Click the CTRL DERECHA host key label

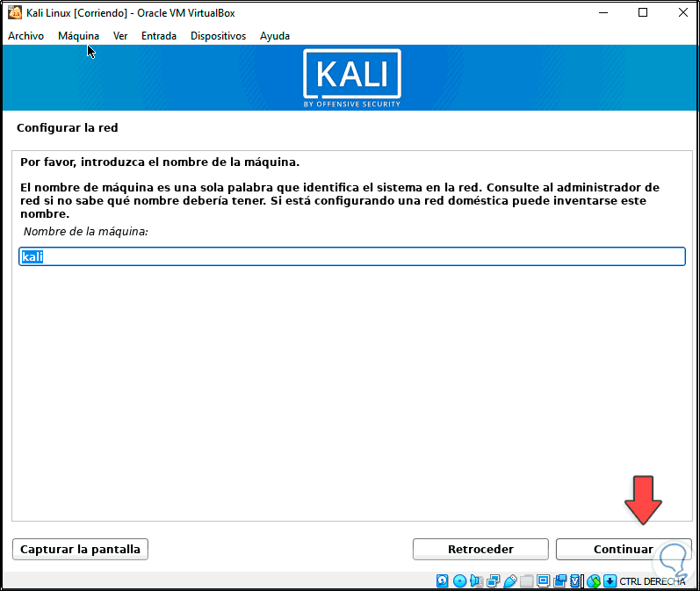[653, 581]
